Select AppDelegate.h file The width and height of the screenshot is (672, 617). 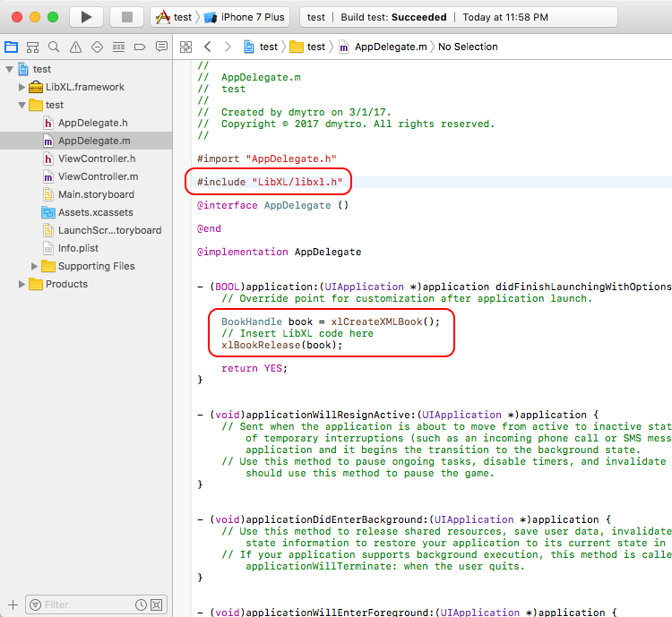click(86, 123)
